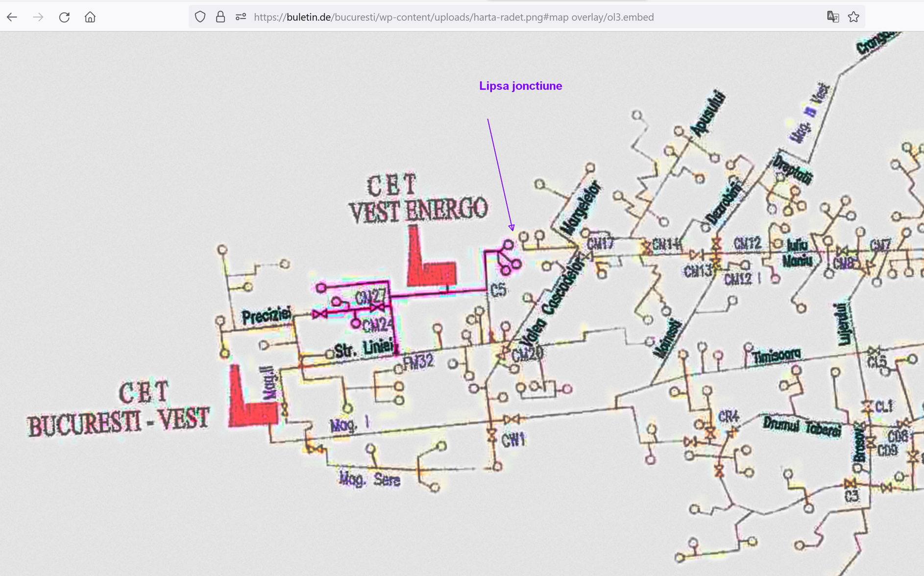Image resolution: width=924 pixels, height=576 pixels.
Task: Click the Timisoara street label
Action: [x=777, y=356]
